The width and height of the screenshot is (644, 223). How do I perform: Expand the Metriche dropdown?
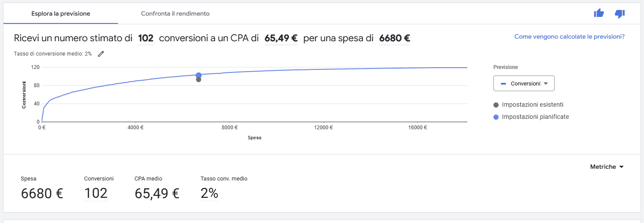(x=607, y=167)
